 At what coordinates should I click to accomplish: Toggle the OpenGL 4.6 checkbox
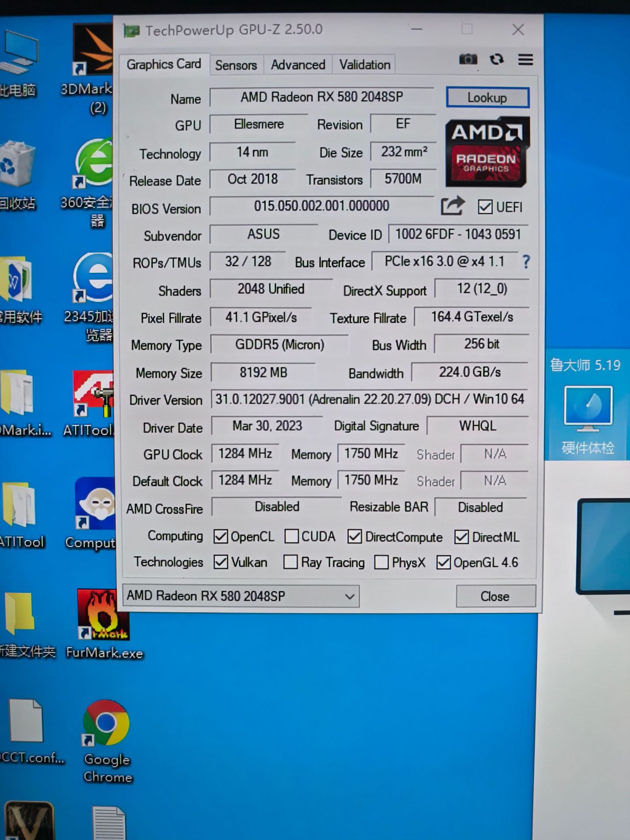point(443,562)
